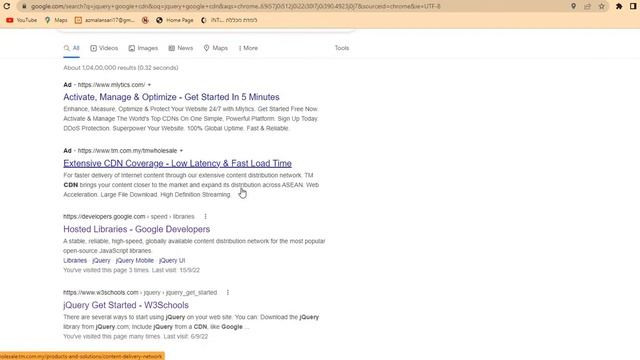Click the round red bookmark icon
640x360 pixels.
pos(145,20)
